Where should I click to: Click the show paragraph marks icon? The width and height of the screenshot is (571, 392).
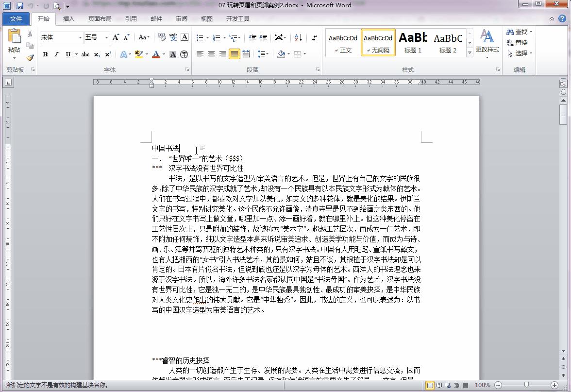(x=315, y=37)
